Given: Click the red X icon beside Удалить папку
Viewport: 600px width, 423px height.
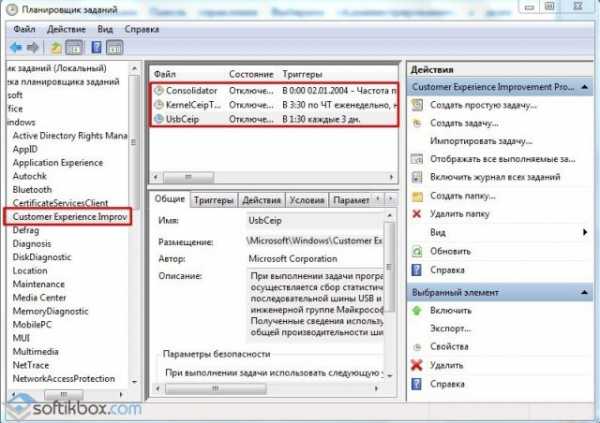Looking at the screenshot, I should pyautogui.click(x=417, y=214).
